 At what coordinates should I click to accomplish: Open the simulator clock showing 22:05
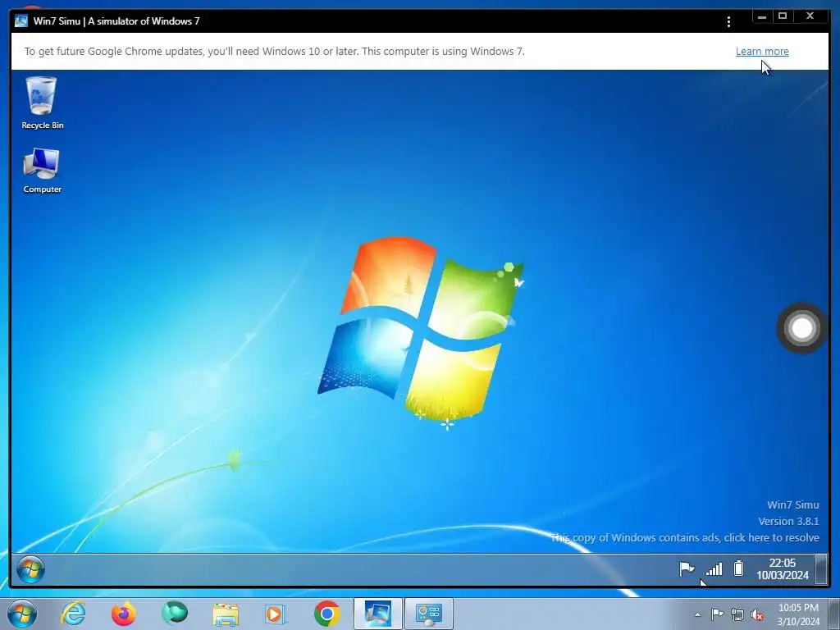pyautogui.click(x=782, y=569)
